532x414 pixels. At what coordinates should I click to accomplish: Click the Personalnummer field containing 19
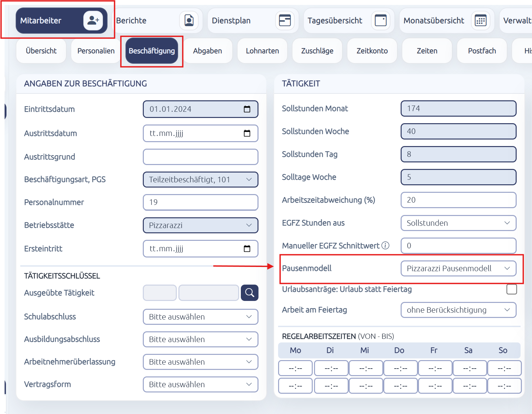pos(201,202)
